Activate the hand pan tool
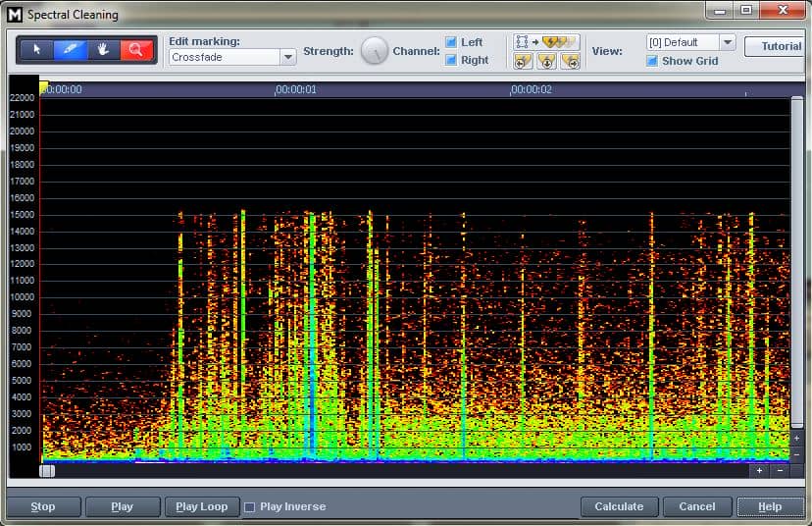The height and width of the screenshot is (526, 812). click(x=103, y=50)
